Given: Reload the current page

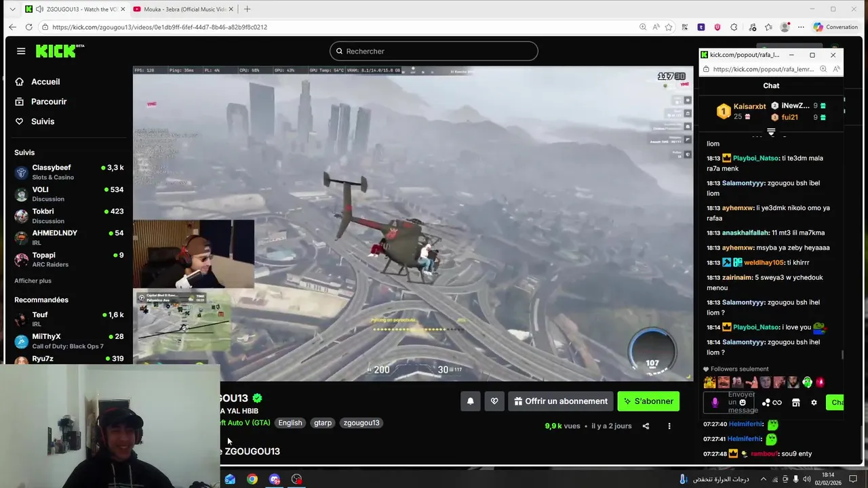Looking at the screenshot, I should pyautogui.click(x=28, y=27).
